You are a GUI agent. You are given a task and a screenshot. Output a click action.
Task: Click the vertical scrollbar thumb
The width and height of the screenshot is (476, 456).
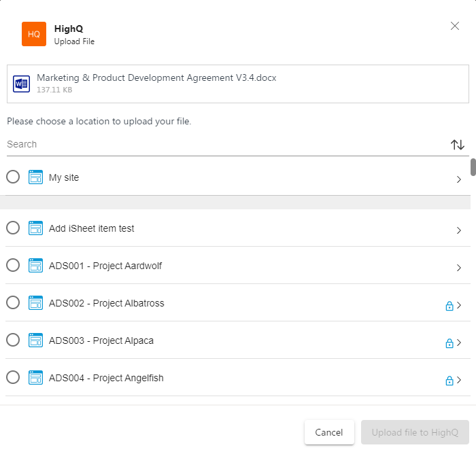(473, 167)
